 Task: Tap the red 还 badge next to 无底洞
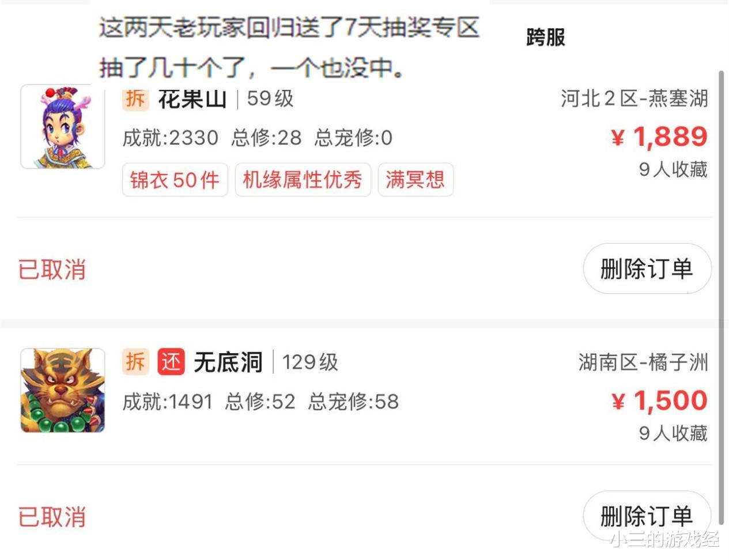pos(171,362)
